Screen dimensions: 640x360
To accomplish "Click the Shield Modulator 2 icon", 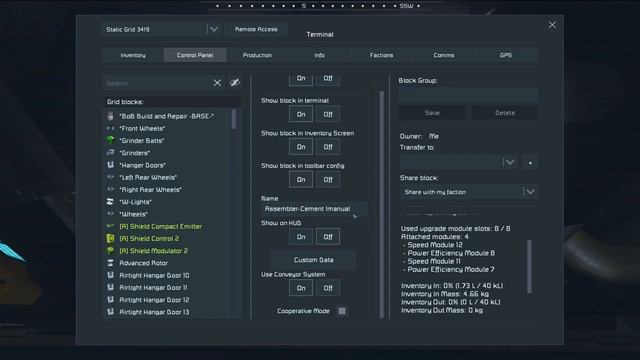I will click(110, 251).
